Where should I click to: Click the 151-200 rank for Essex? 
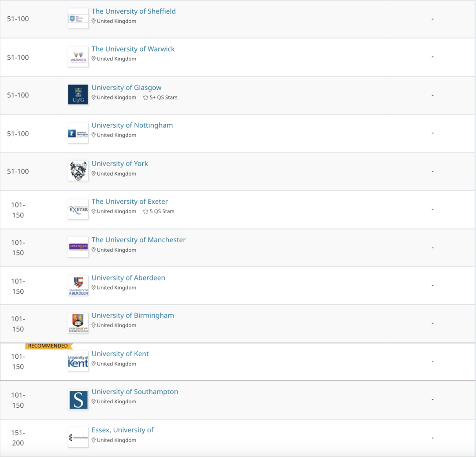point(18,438)
